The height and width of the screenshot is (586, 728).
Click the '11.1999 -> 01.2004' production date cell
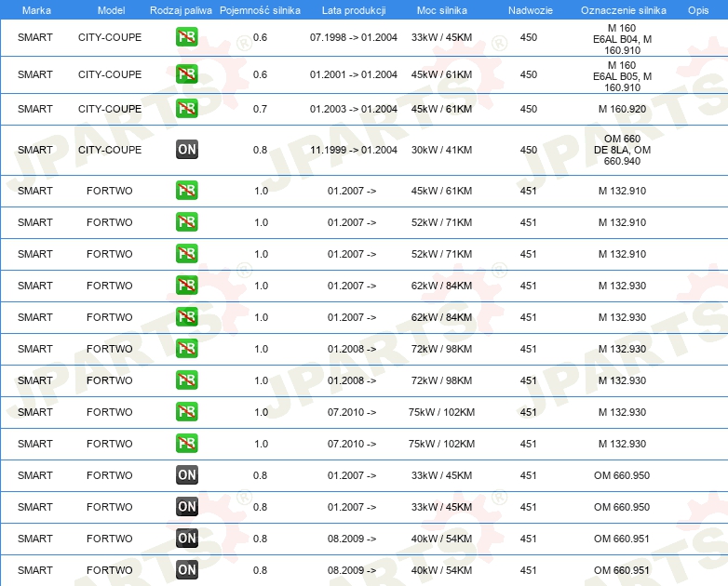(x=354, y=150)
